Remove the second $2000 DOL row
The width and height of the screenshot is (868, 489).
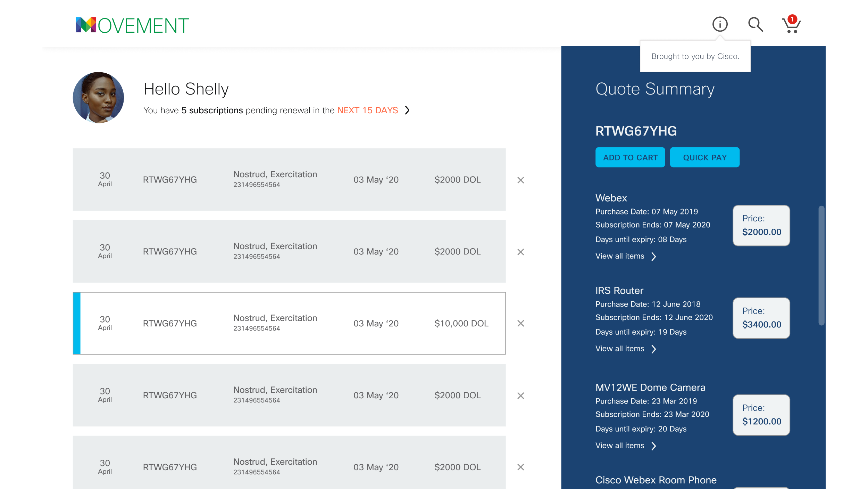tap(520, 252)
